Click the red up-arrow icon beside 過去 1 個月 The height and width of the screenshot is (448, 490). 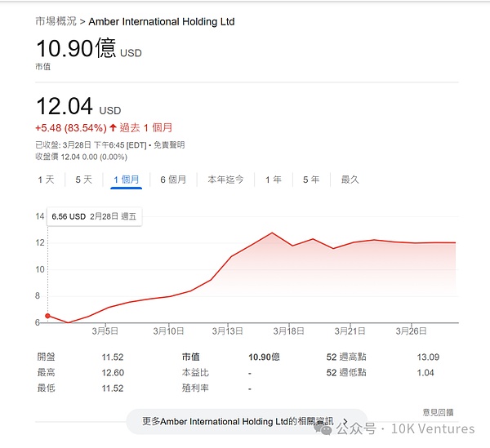tap(113, 128)
